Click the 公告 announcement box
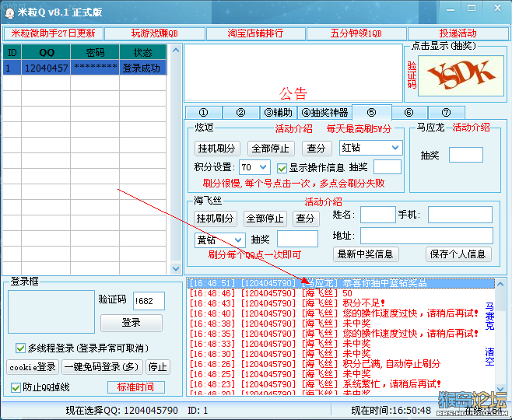The image size is (512, 420). 293,73
